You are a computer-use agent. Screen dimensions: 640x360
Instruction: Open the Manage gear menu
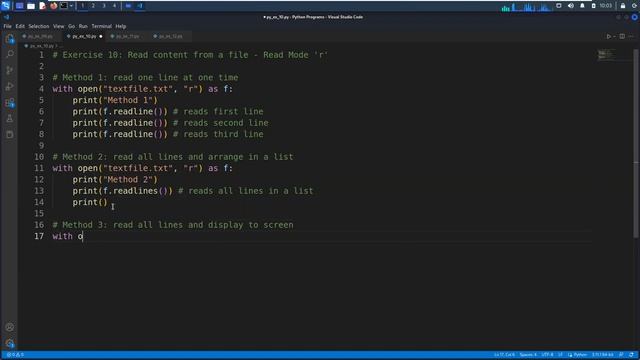[9, 343]
